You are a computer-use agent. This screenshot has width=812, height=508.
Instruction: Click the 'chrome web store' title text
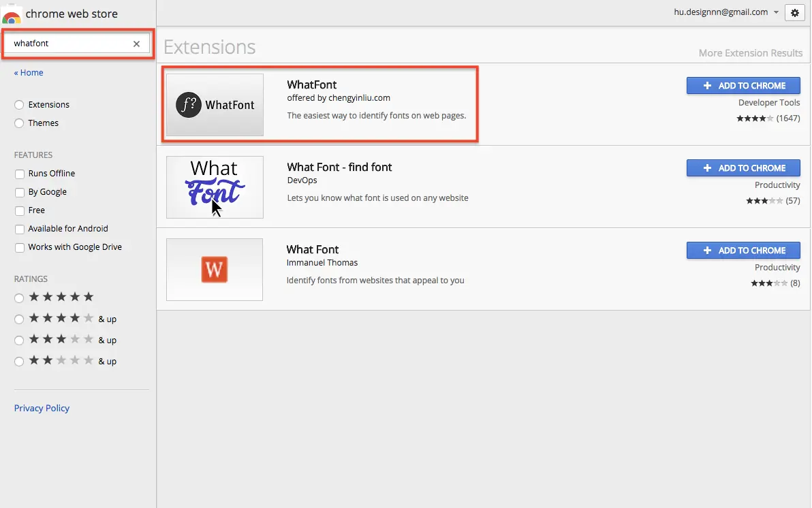click(x=72, y=14)
